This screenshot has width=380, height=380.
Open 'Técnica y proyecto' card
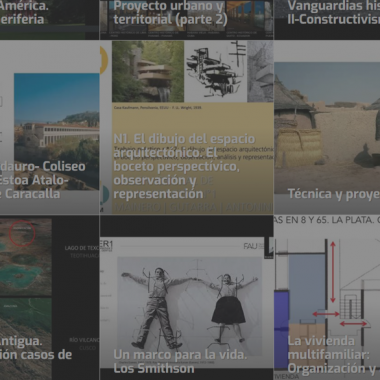click(x=327, y=127)
